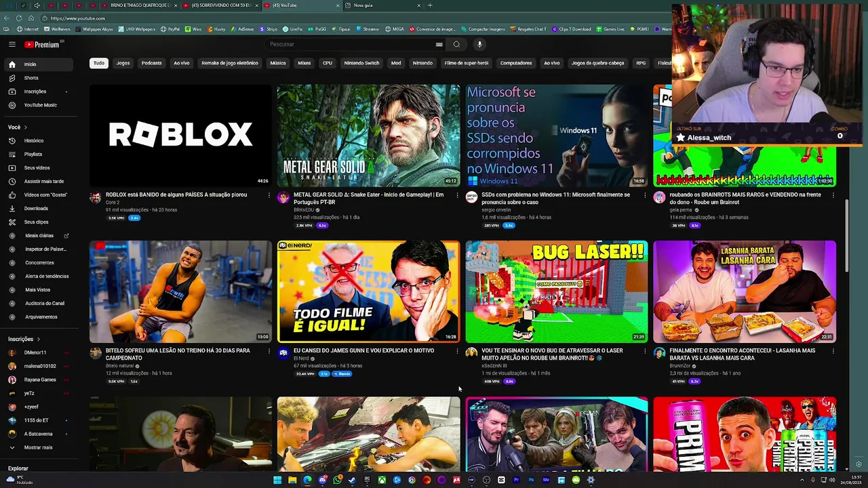Open Inspetor de Palavras sidebar item
The height and width of the screenshot is (488, 868).
tap(38, 249)
